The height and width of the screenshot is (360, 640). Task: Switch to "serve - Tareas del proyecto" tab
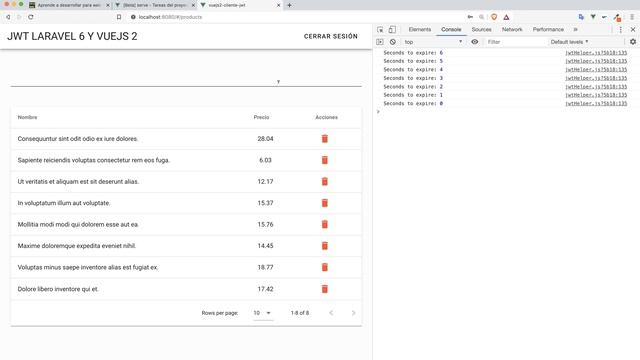[154, 5]
